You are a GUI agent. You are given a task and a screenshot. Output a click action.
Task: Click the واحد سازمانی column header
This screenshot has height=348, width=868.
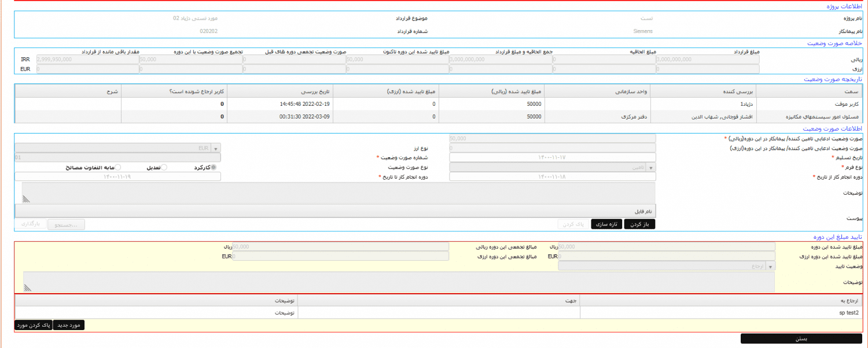[597, 91]
